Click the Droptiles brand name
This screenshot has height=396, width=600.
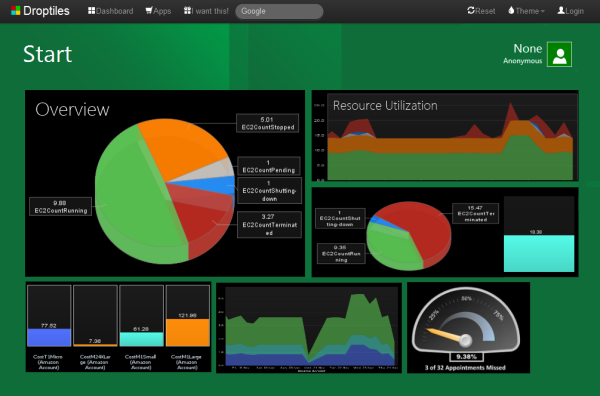[46, 11]
